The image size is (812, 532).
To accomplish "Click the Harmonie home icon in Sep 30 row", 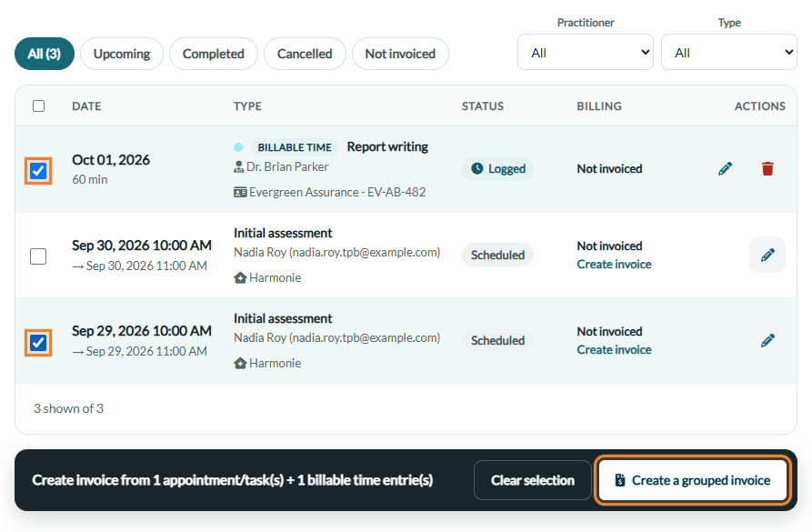I will 240,277.
